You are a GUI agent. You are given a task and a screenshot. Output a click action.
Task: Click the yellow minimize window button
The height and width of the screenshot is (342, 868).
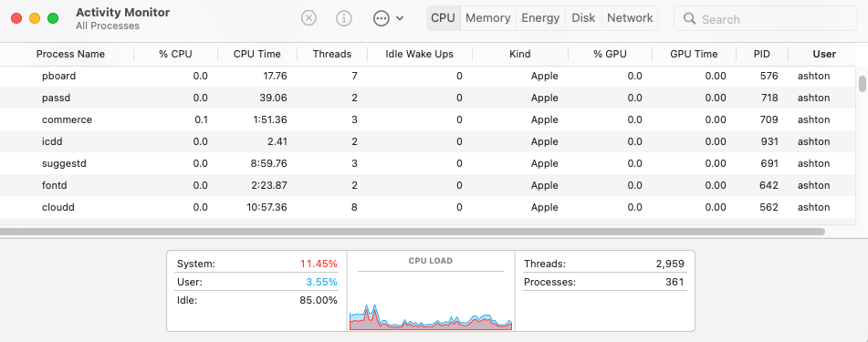35,18
